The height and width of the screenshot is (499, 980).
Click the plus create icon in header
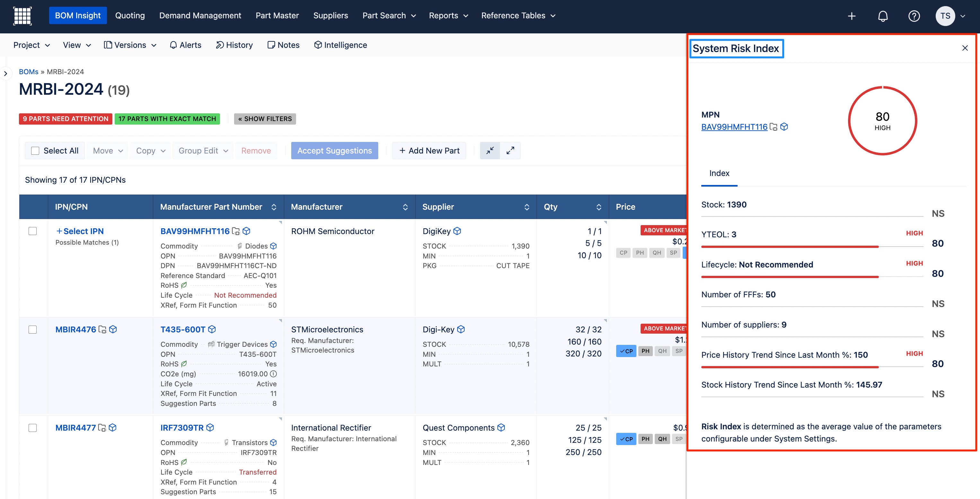(852, 16)
